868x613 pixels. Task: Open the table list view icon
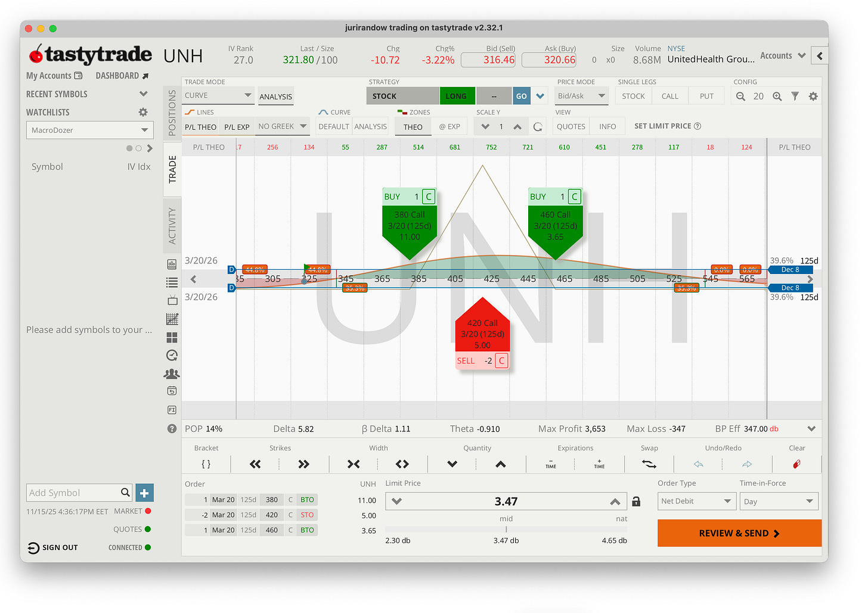coord(172,282)
